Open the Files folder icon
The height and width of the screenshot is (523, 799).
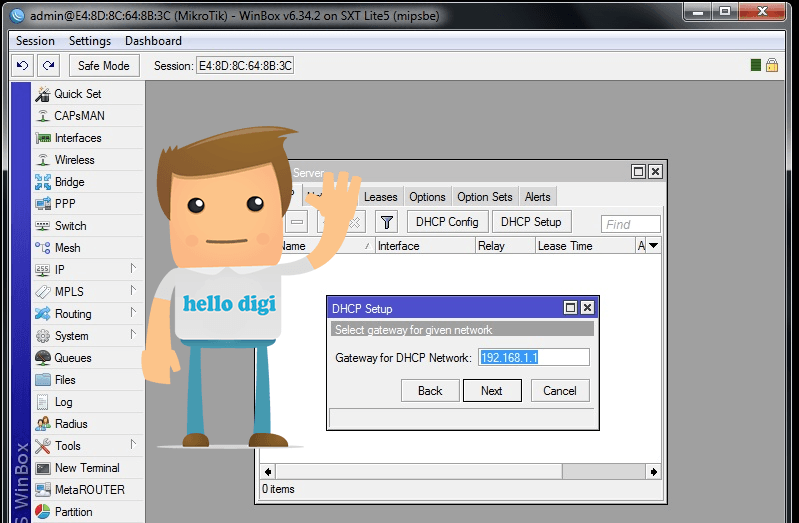tap(43, 380)
